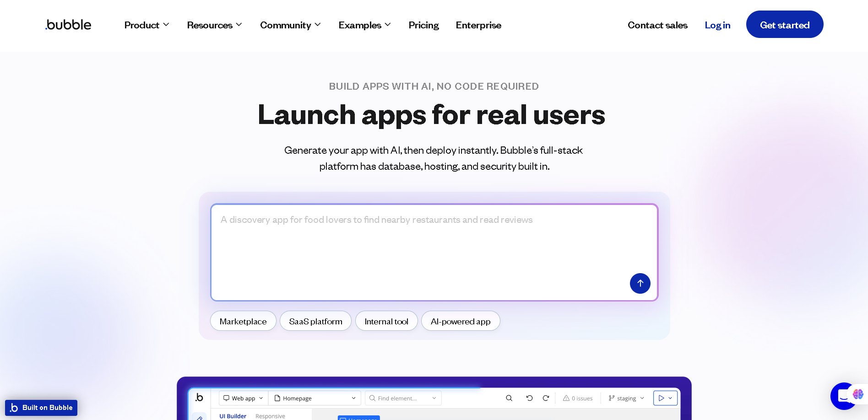
Task: Open the Examples dropdown
Action: [x=364, y=25]
